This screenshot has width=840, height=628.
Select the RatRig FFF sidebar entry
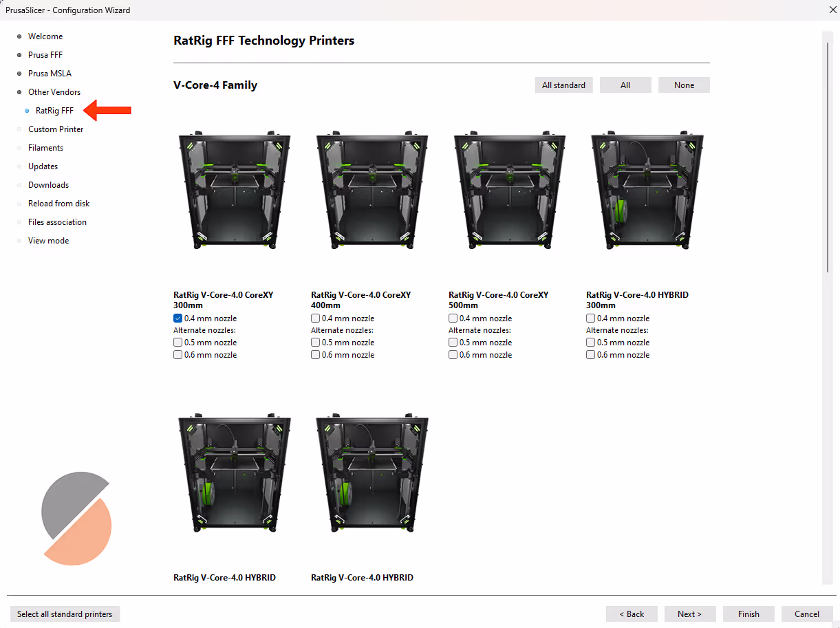54,111
